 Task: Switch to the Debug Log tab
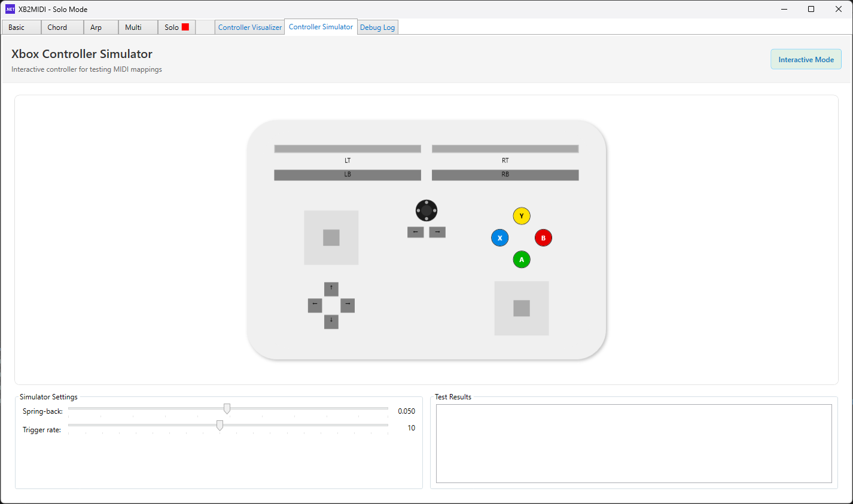tap(377, 27)
